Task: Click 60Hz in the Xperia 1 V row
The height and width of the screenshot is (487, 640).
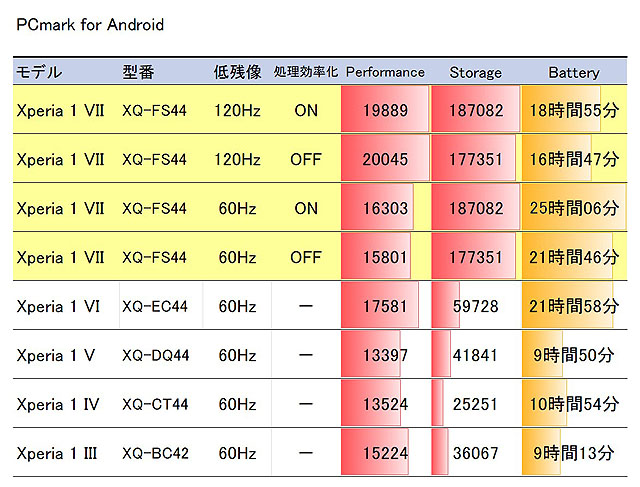Action: click(237, 355)
